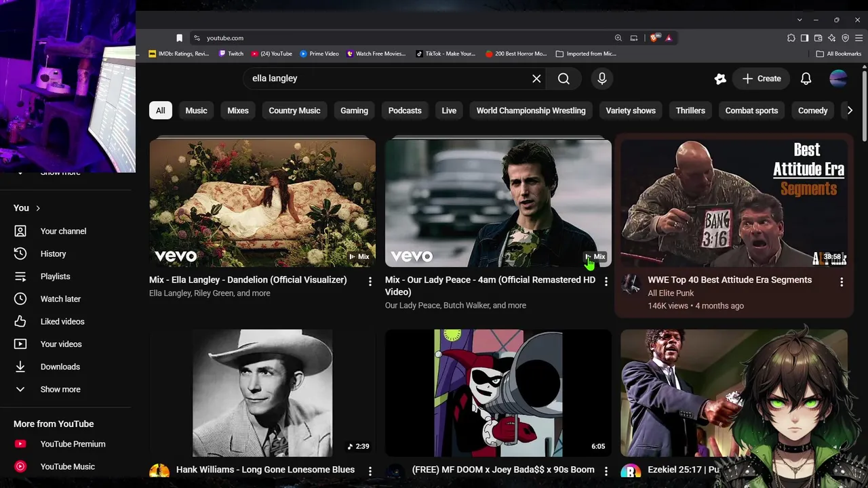This screenshot has width=868, height=488.
Task: Open the WWE Attitude Era thumbnail
Action: point(734,202)
